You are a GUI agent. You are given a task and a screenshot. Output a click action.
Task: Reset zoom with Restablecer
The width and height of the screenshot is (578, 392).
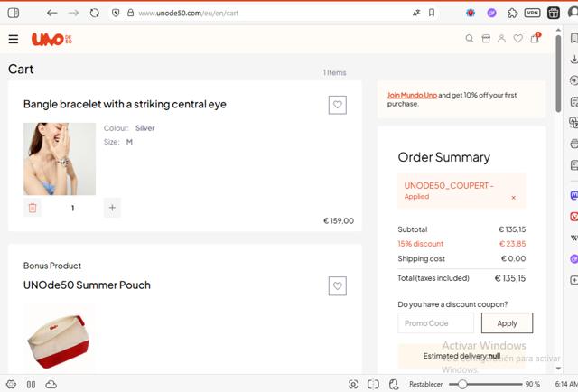pyautogui.click(x=425, y=384)
